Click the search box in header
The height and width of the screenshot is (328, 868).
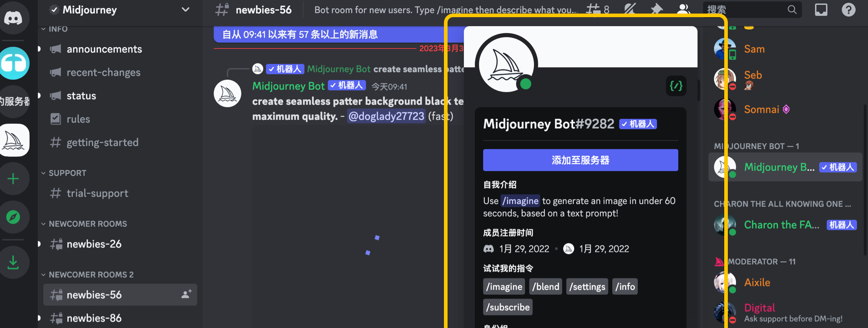752,9
